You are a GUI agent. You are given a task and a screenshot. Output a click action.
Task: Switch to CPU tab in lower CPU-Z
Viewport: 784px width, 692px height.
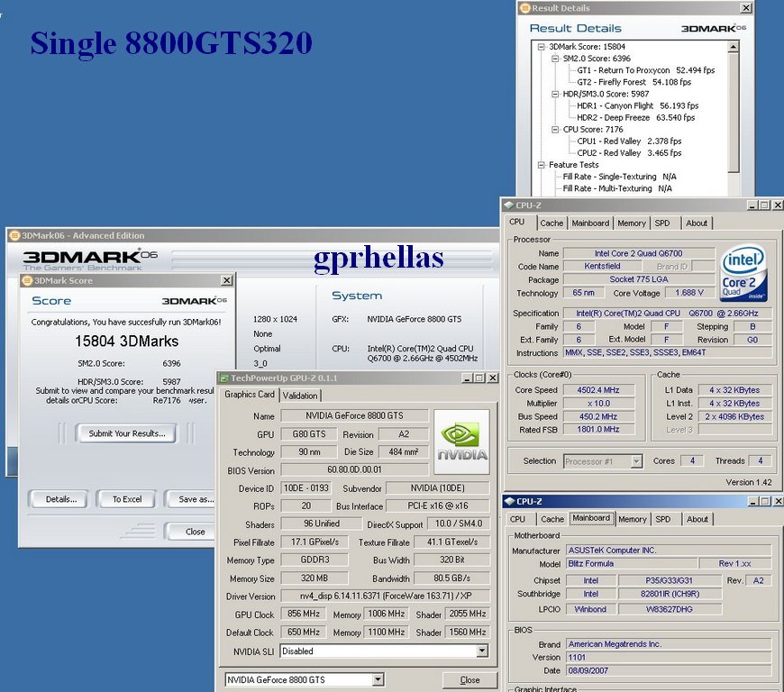[517, 519]
